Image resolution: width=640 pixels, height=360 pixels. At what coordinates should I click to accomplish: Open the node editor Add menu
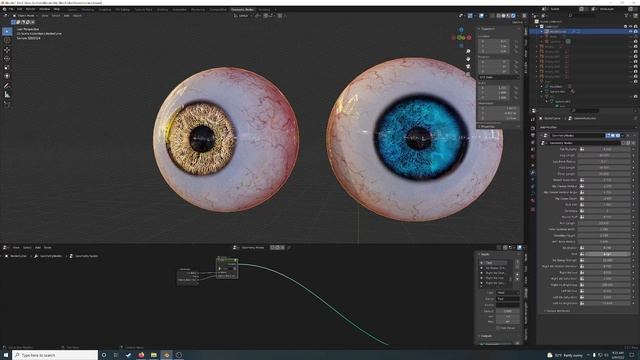(38, 247)
